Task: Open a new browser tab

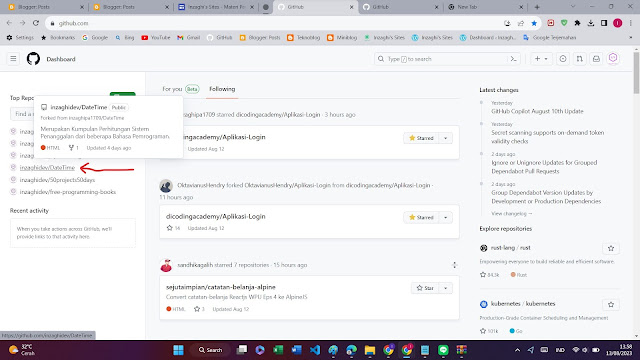Action: 537,7
